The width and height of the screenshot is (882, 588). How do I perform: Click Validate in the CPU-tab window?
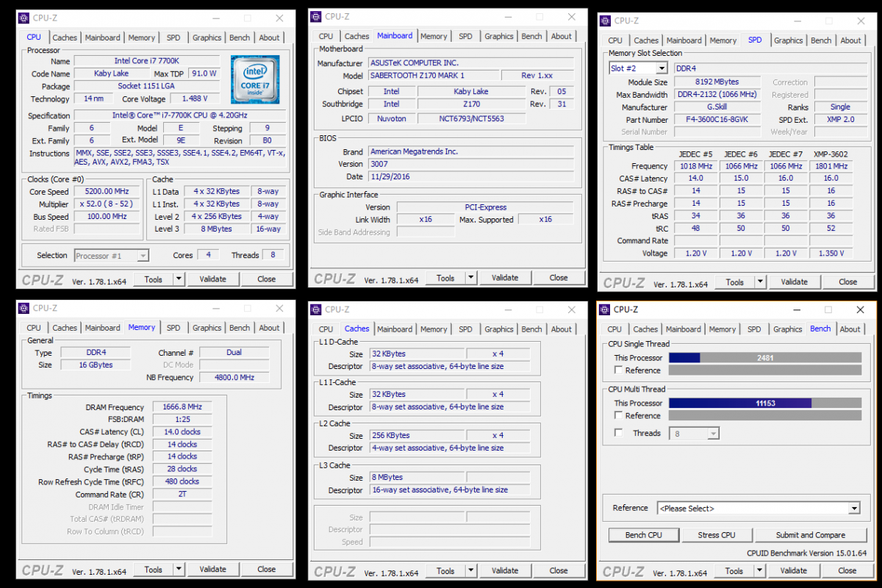click(x=212, y=279)
